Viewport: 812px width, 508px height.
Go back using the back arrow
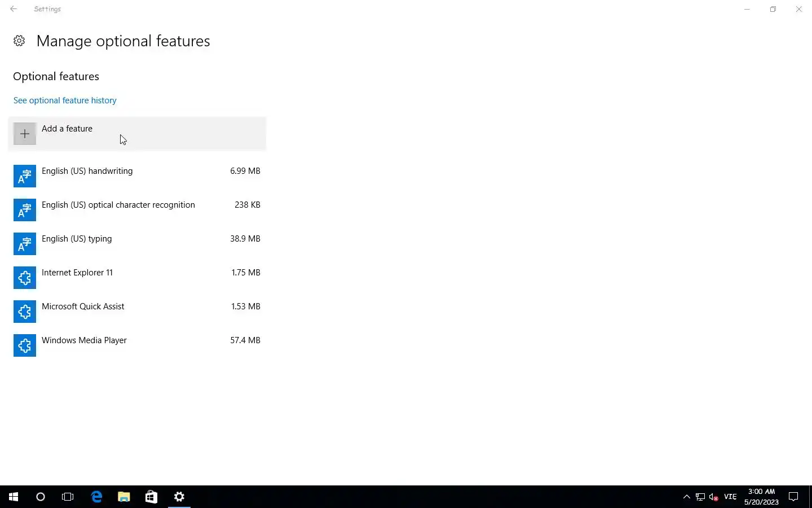[x=14, y=9]
